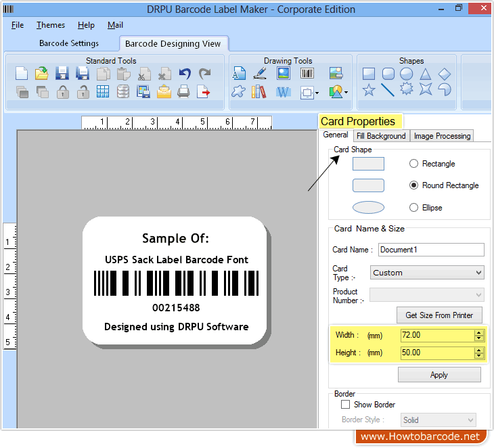Open the Border Style Solid dropdown
The height and width of the screenshot is (448, 494).
[439, 420]
